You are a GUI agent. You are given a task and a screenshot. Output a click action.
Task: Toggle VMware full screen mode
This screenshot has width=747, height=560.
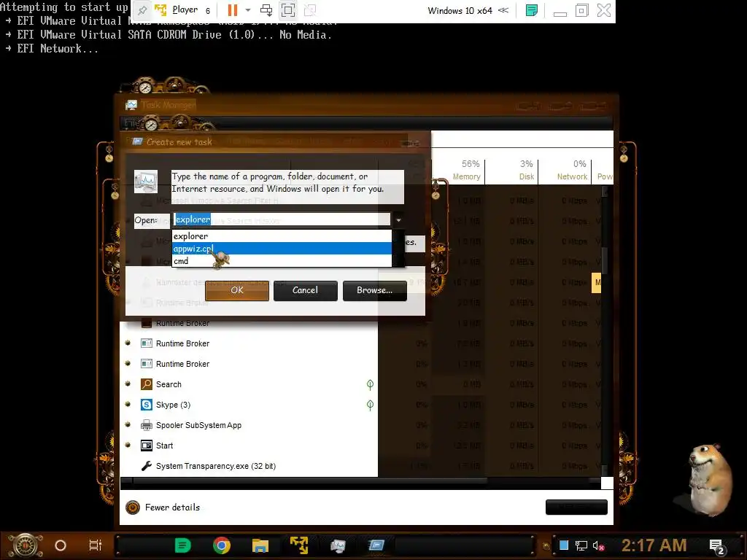coord(287,10)
